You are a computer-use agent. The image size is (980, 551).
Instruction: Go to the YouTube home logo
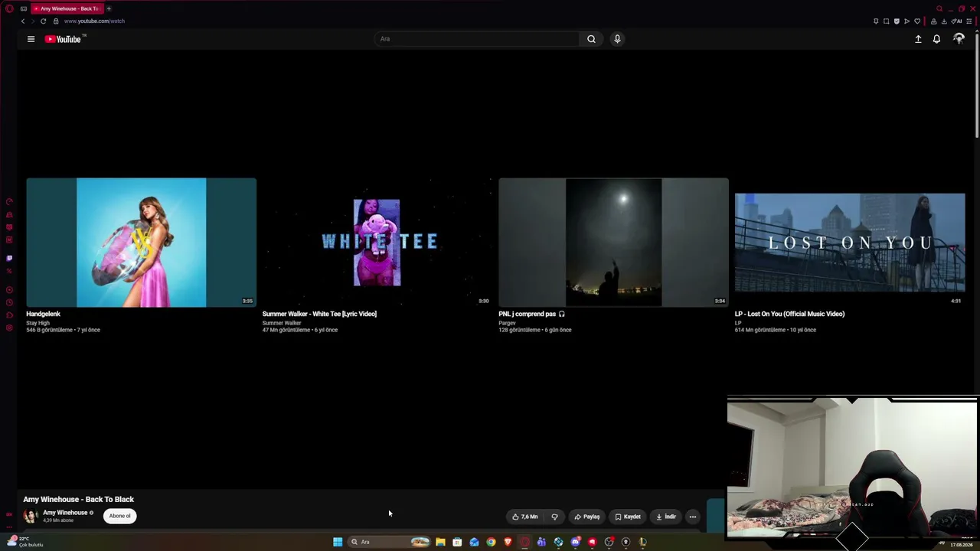(64, 39)
